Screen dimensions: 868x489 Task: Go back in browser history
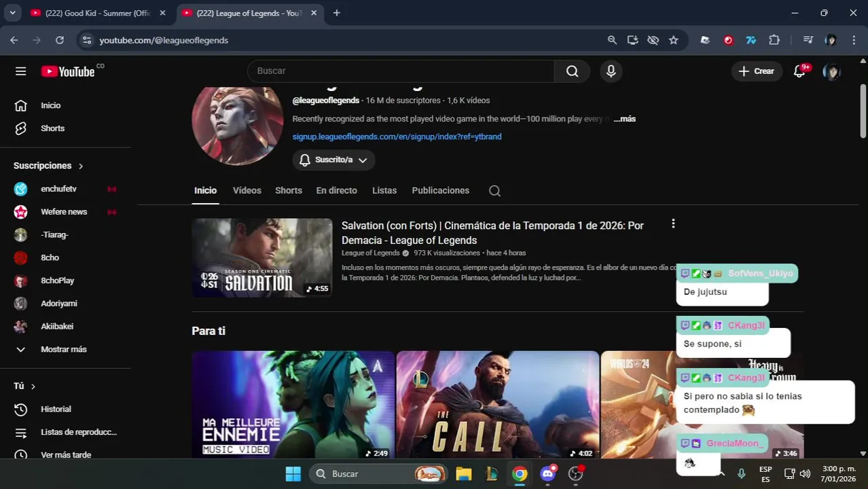click(14, 40)
